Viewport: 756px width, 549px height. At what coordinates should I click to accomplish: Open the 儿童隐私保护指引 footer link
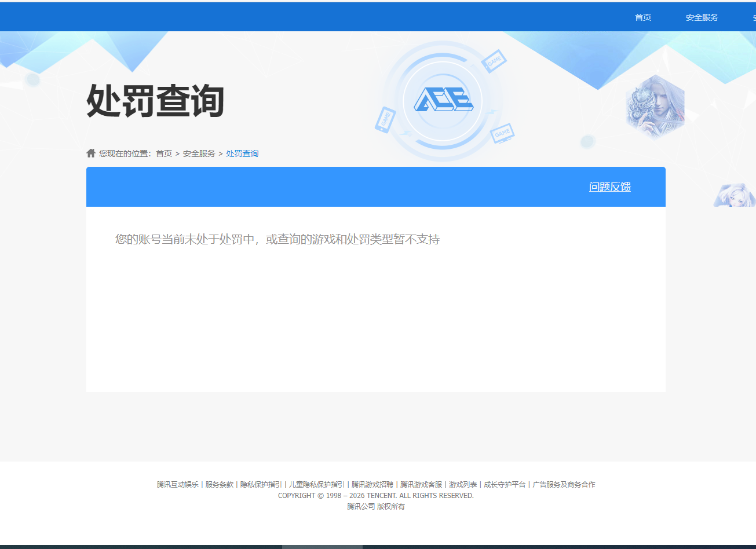[x=317, y=485]
